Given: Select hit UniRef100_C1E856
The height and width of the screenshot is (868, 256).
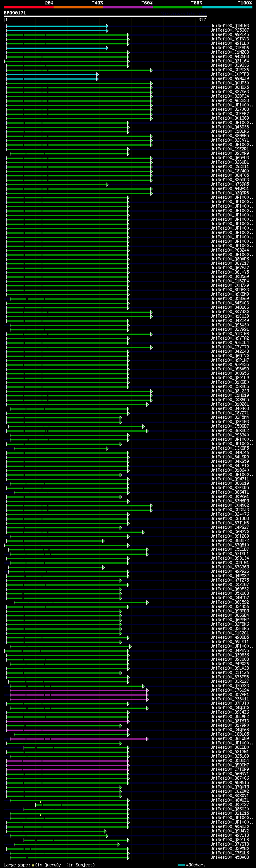Looking at the screenshot, I should tap(230, 48).
